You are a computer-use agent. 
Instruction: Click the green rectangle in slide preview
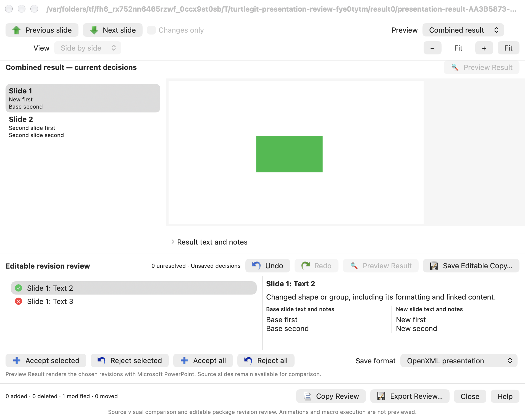[x=289, y=154]
